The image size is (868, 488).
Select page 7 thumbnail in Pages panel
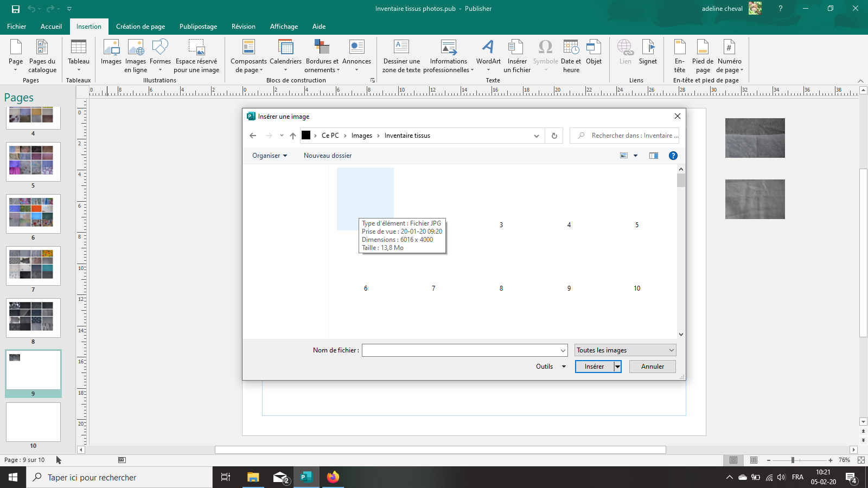pos(33,266)
